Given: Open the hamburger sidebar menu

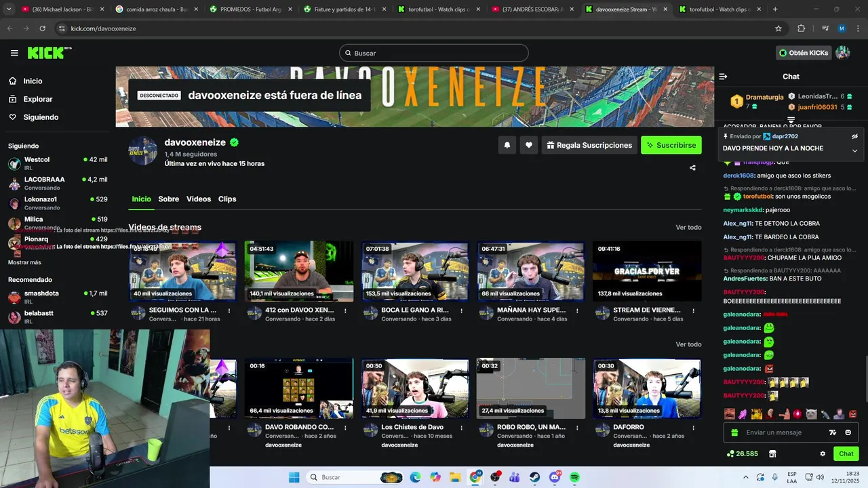Looking at the screenshot, I should pos(14,53).
